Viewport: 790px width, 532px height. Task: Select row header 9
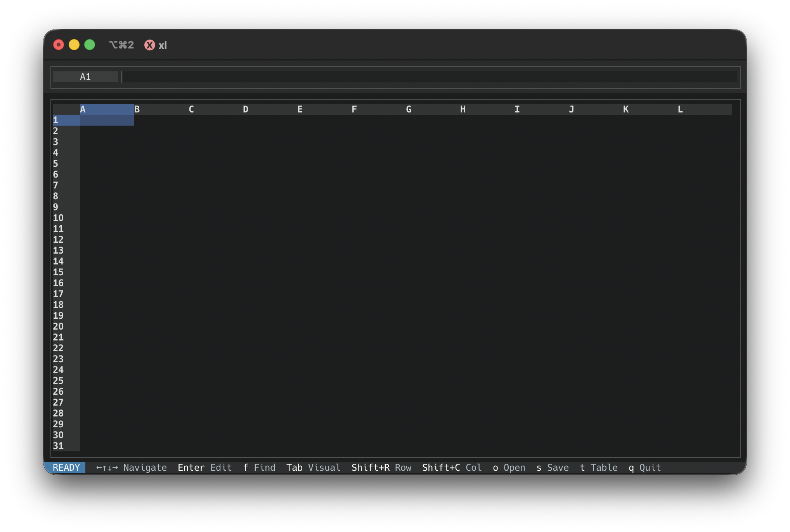(66, 207)
